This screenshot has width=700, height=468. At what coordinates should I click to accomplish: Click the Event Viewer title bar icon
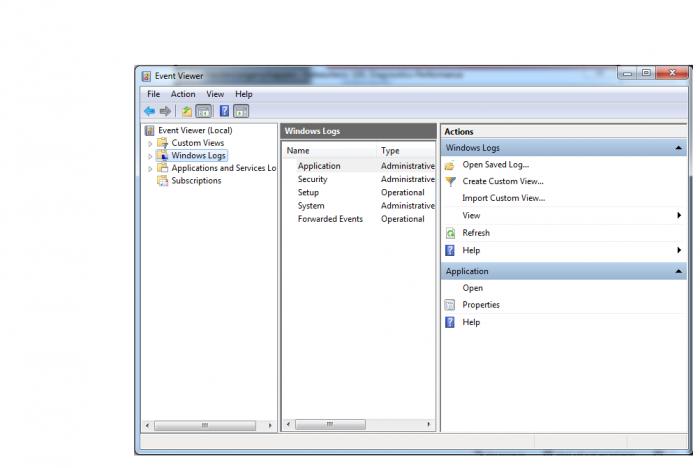coord(146,76)
